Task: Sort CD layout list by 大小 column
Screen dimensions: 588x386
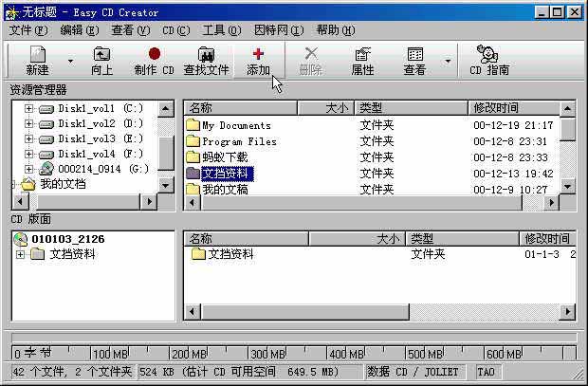Action: 357,239
